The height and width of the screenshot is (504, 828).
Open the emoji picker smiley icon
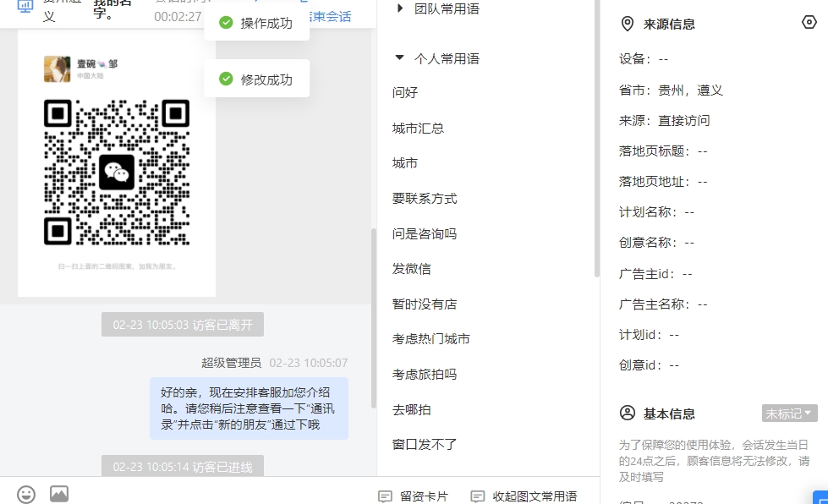point(26,495)
